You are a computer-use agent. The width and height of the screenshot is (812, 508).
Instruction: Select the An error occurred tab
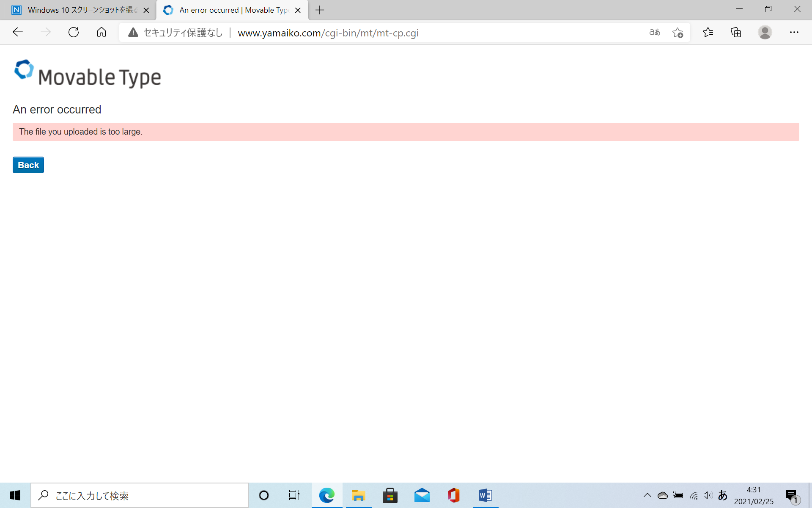tap(233, 10)
